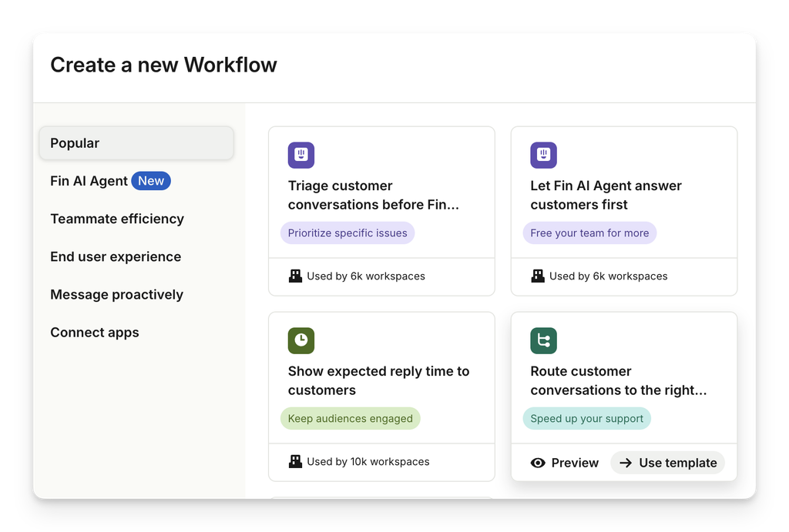Image resolution: width=789 pixels, height=532 pixels.
Task: Click the Keep audiences engaged tag
Action: pos(351,418)
